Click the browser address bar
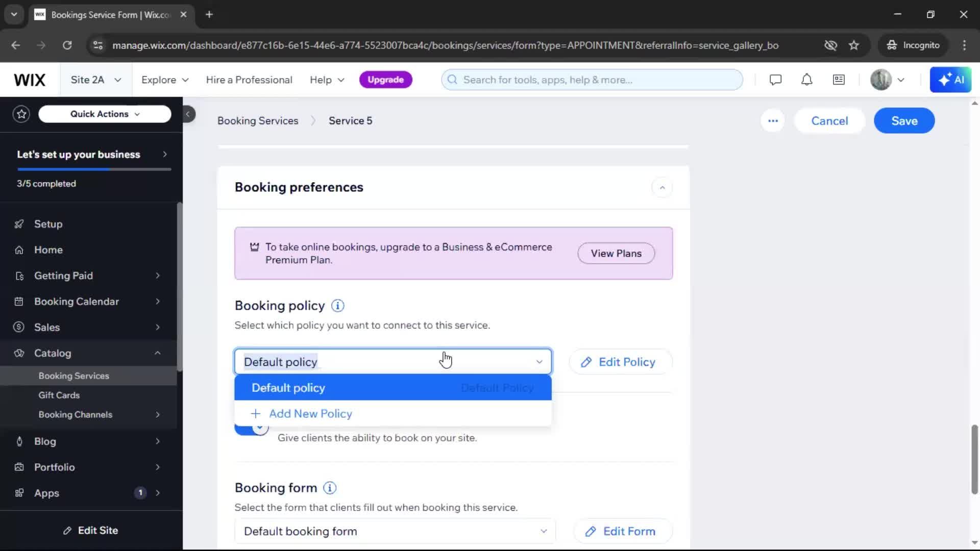The image size is (980, 551). click(445, 45)
